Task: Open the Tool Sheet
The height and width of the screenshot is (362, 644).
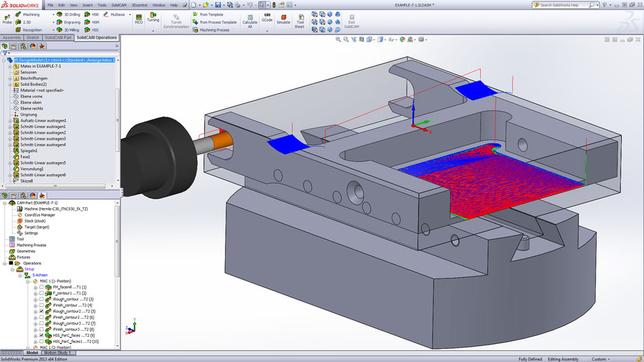Action: [x=300, y=21]
